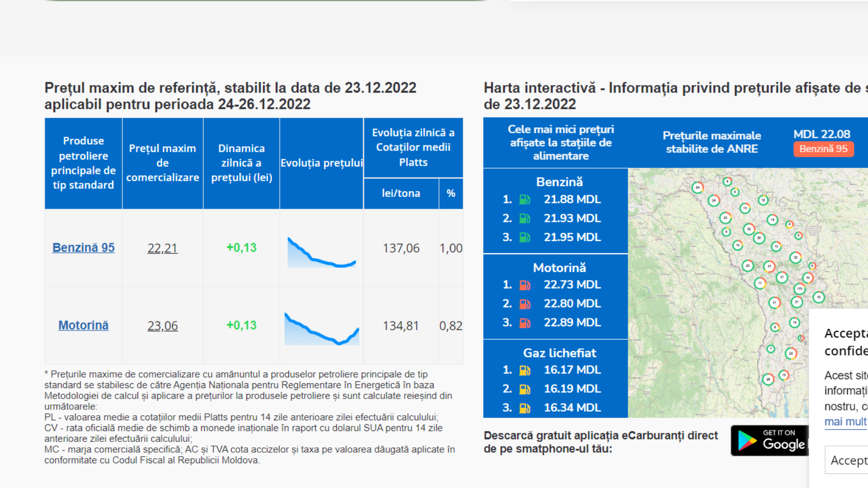Click the green pump icon for 21.88 MDL

click(525, 199)
